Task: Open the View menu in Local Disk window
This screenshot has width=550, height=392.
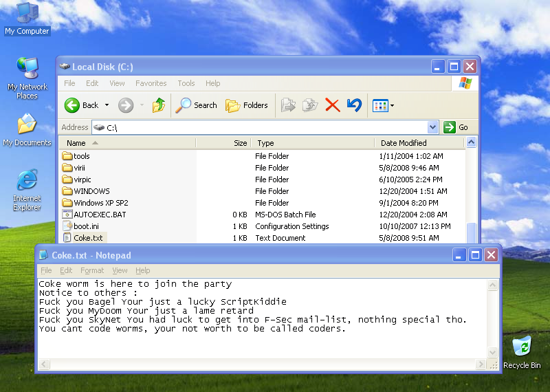Action: (117, 83)
